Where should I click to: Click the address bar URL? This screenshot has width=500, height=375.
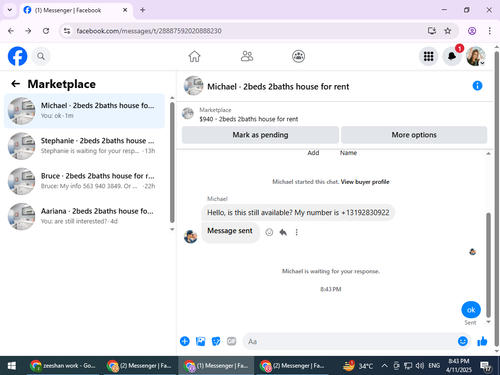click(149, 31)
